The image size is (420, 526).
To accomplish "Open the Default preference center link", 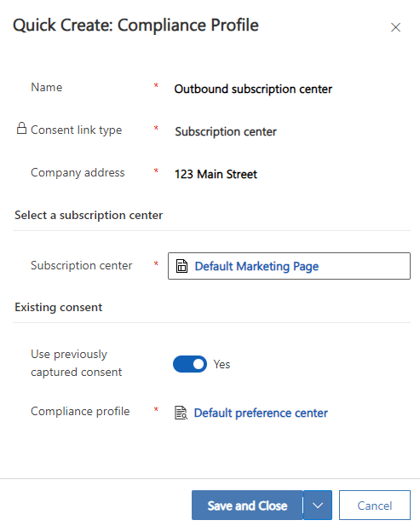I will pyautogui.click(x=261, y=413).
